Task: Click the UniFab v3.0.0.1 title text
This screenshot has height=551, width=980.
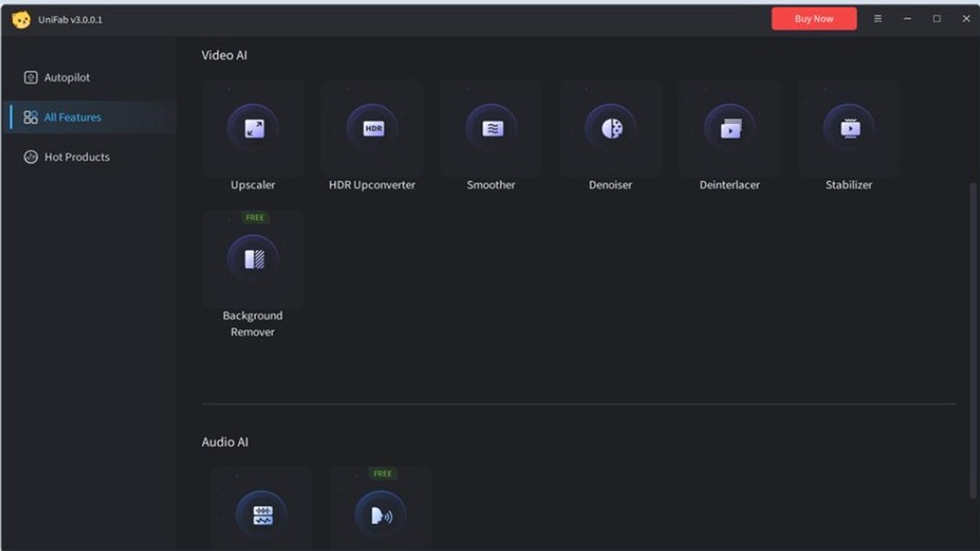Action: [70, 20]
